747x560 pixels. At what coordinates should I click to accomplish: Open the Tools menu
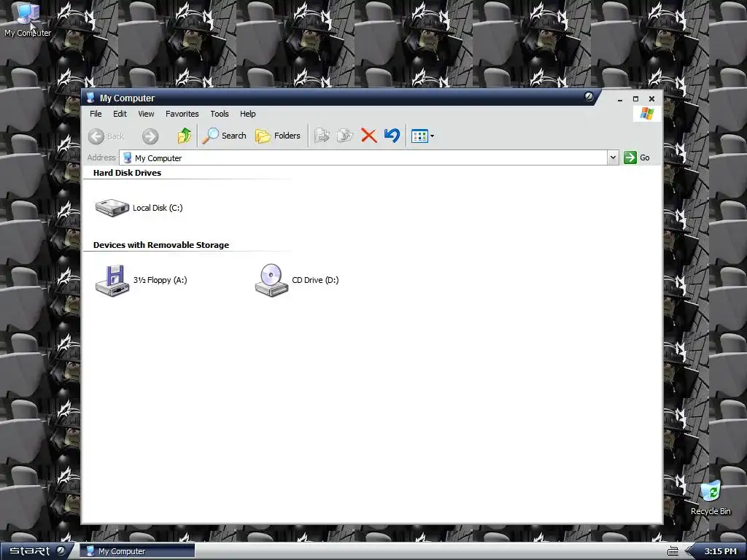(x=219, y=114)
